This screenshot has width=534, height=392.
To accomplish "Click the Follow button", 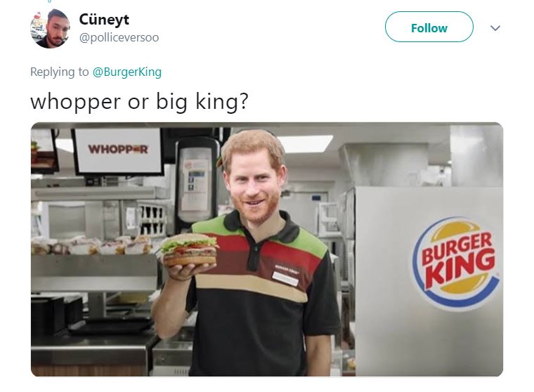I will tap(429, 27).
